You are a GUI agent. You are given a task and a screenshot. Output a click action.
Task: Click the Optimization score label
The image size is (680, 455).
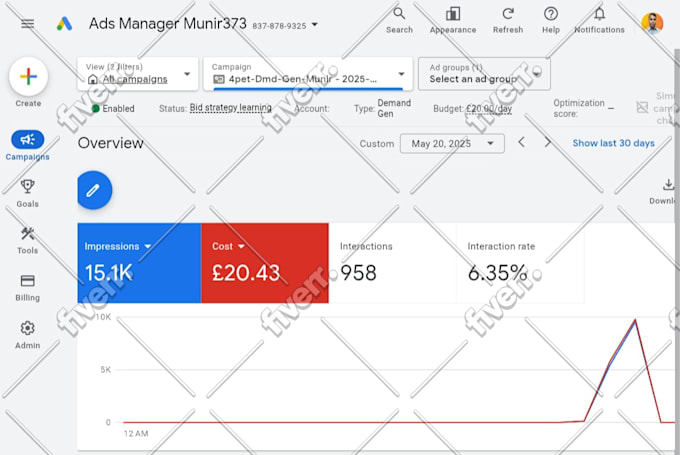click(x=579, y=108)
